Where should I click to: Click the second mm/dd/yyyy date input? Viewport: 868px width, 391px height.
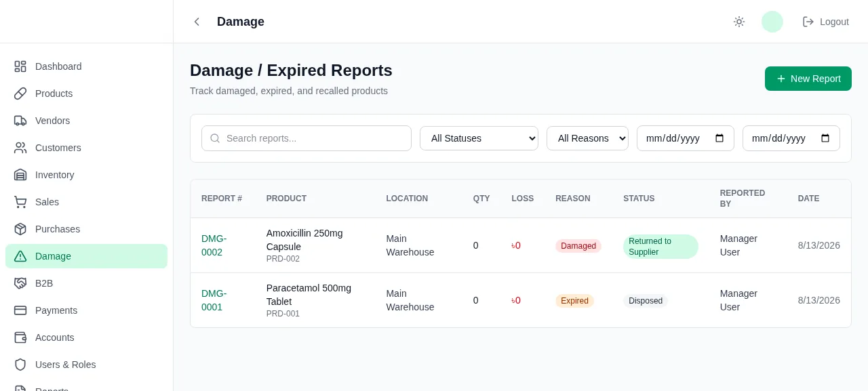[791, 138]
